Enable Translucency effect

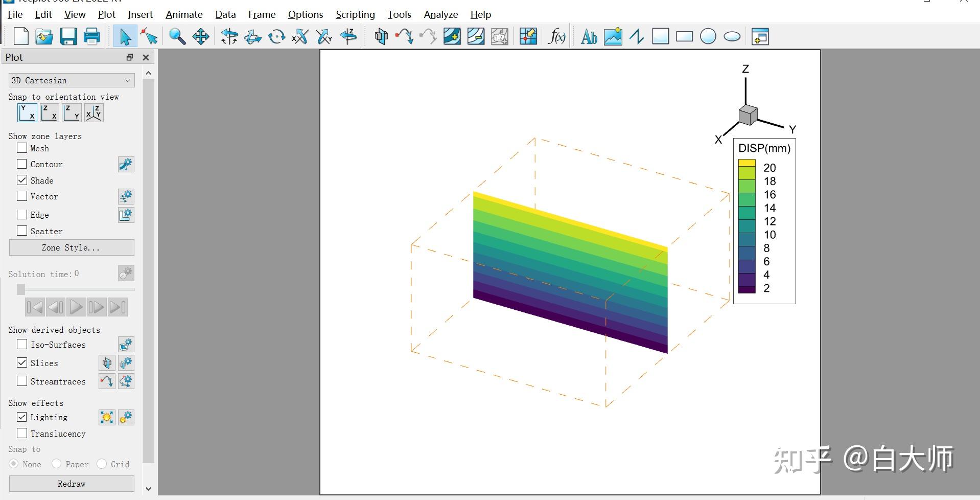(x=21, y=433)
